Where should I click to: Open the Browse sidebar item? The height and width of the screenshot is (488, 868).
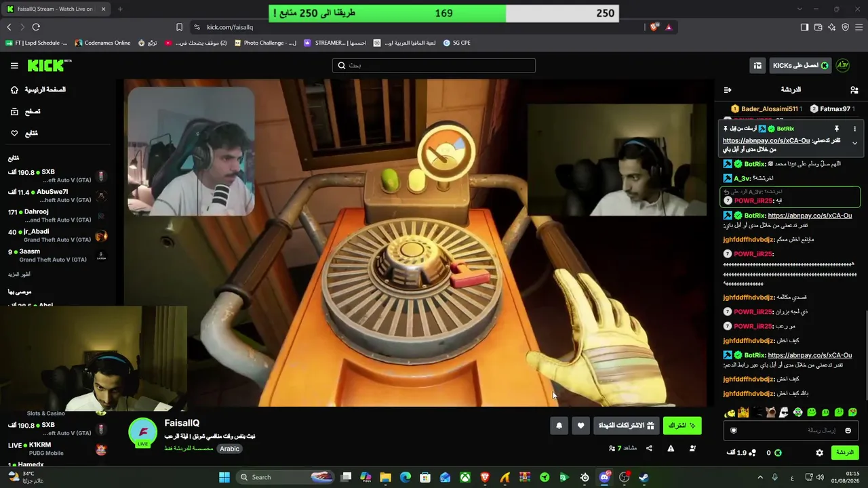coord(26,111)
